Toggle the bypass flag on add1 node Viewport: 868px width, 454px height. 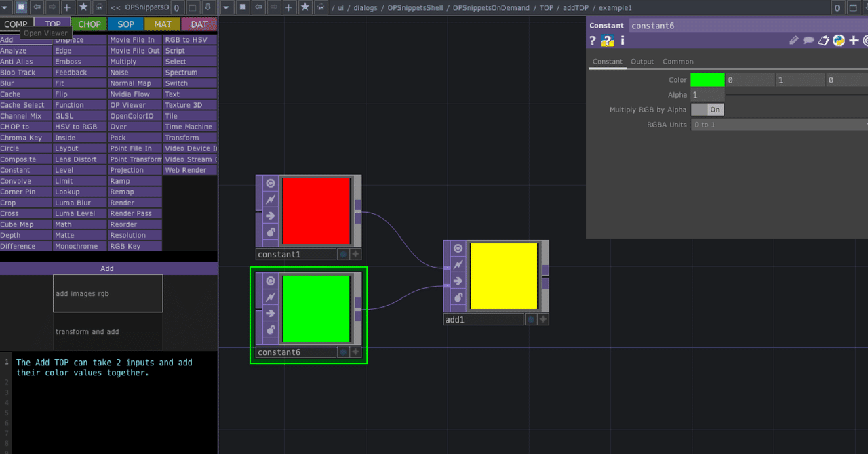(458, 264)
